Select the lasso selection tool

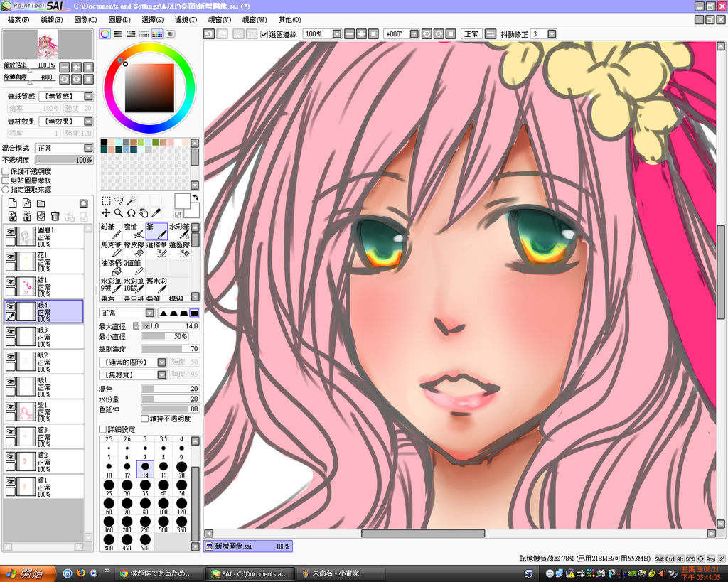(x=119, y=200)
